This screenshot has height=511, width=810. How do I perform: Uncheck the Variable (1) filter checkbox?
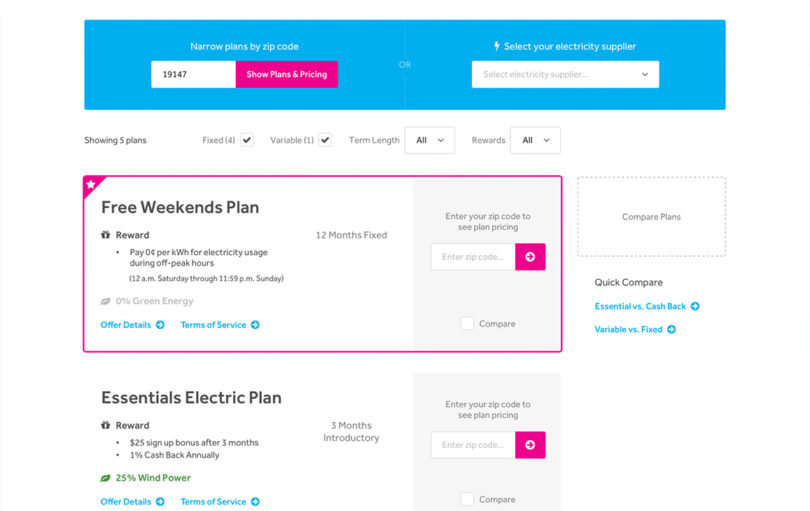pos(325,140)
